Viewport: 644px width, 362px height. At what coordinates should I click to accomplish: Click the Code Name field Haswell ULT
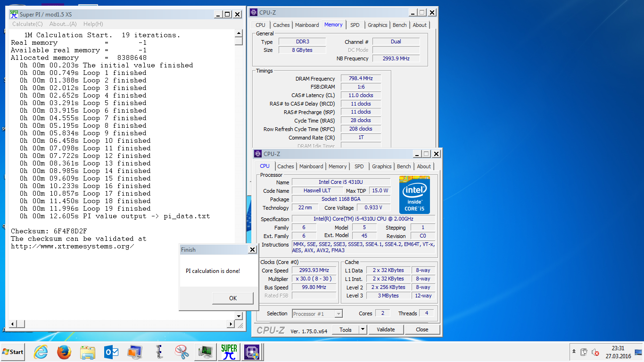click(x=317, y=190)
